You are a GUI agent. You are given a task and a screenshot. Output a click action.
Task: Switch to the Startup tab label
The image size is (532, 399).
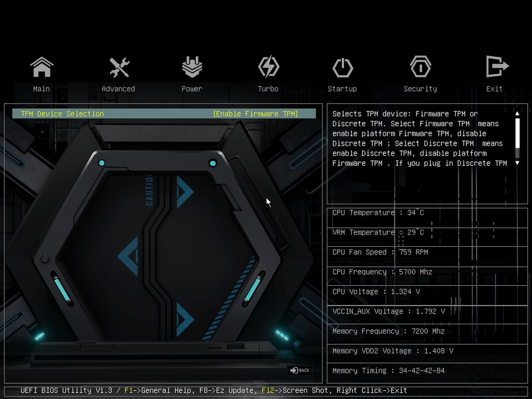click(342, 89)
